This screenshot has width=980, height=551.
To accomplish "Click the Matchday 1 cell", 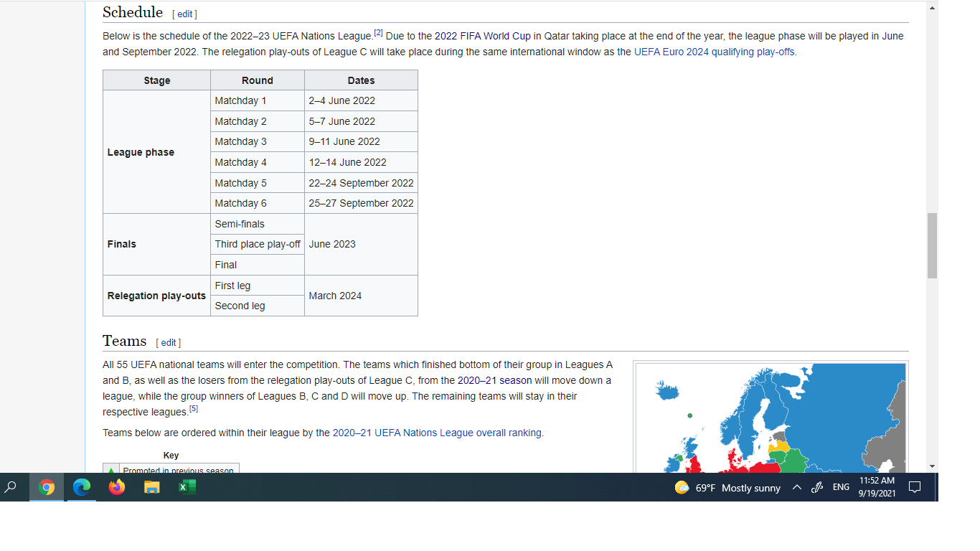I will pos(258,100).
